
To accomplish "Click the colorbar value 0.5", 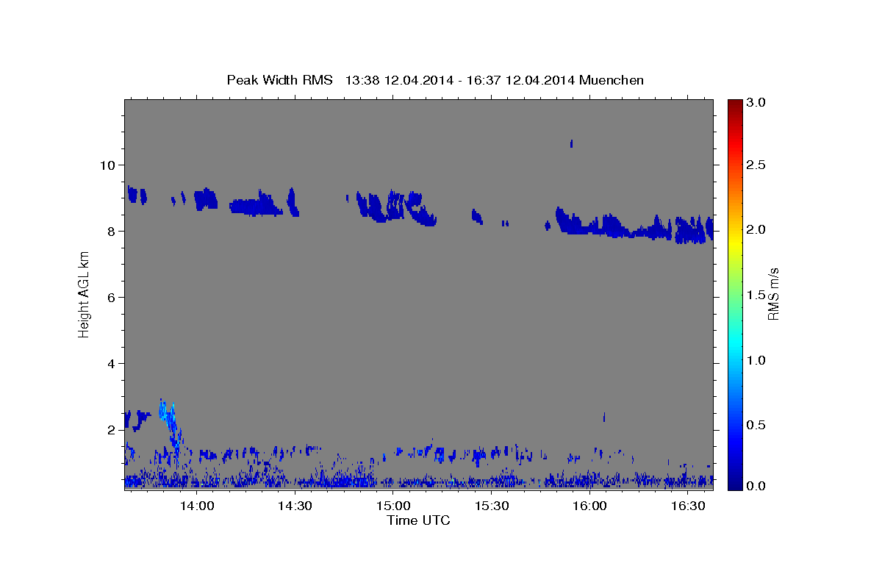I will tap(758, 425).
